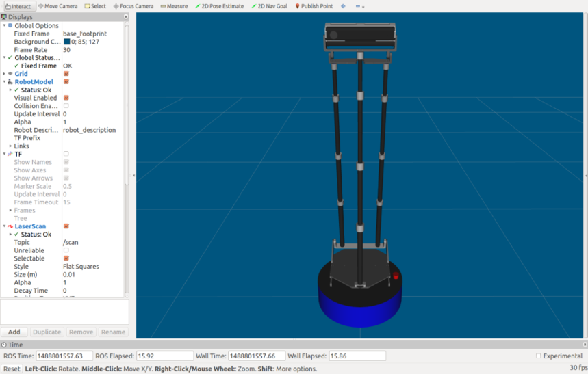Click the Add display button
The width and height of the screenshot is (588, 374).
14,332
